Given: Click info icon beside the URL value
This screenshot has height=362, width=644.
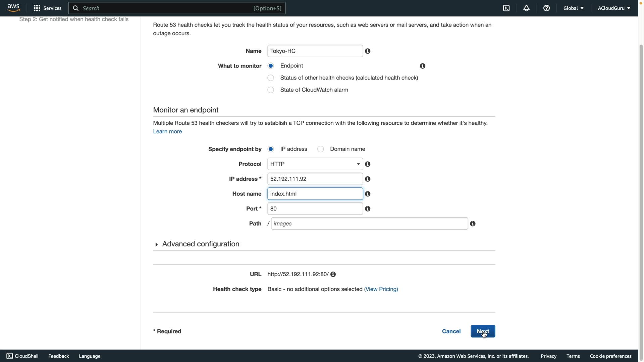Looking at the screenshot, I should coord(333,275).
